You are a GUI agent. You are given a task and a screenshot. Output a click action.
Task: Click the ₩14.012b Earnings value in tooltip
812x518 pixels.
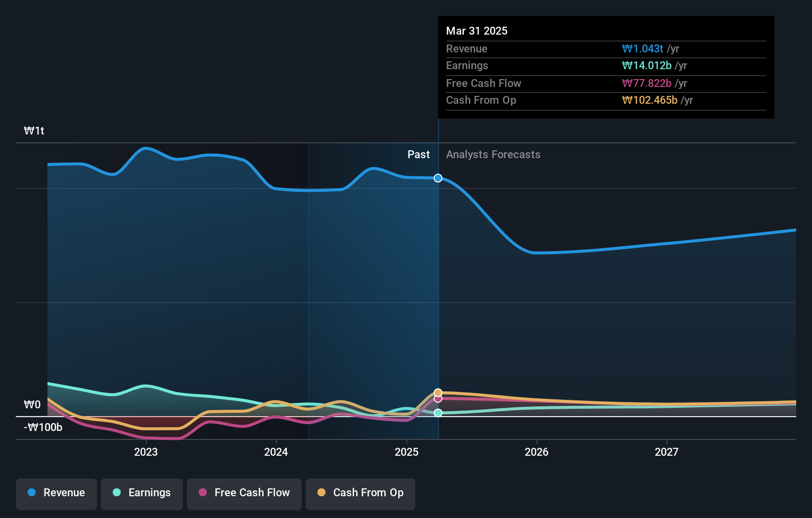coord(647,65)
